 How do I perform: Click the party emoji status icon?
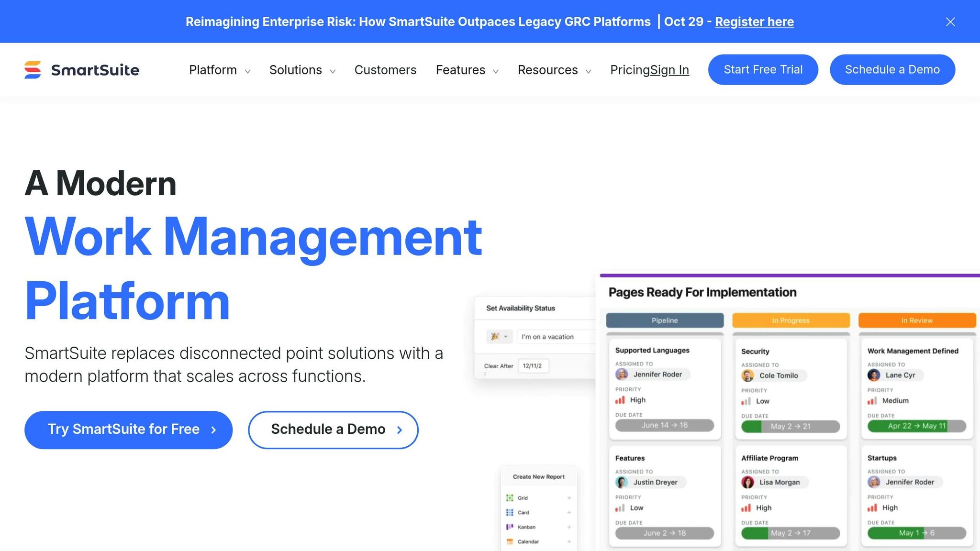[x=495, y=336]
